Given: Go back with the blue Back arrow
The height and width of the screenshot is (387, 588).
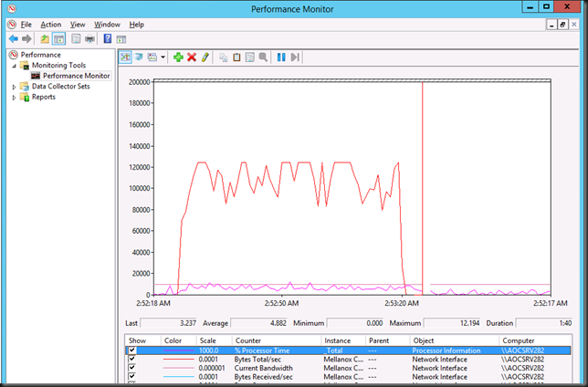Looking at the screenshot, I should coord(14,38).
